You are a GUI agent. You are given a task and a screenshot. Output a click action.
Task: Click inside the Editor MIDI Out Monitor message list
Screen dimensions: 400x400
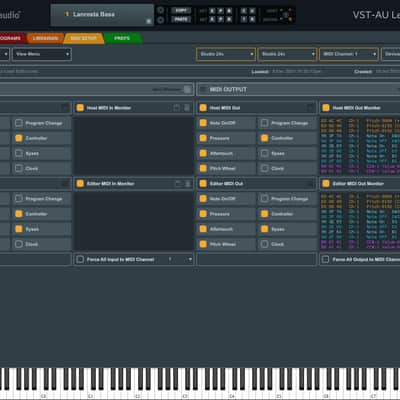360,221
